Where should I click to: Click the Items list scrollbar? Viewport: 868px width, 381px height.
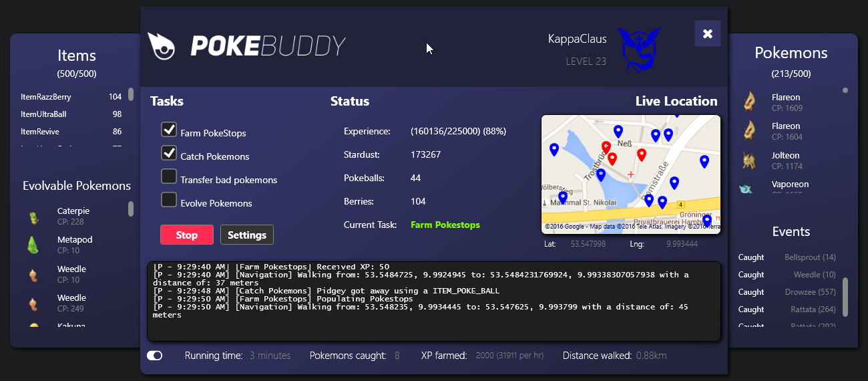(x=131, y=94)
